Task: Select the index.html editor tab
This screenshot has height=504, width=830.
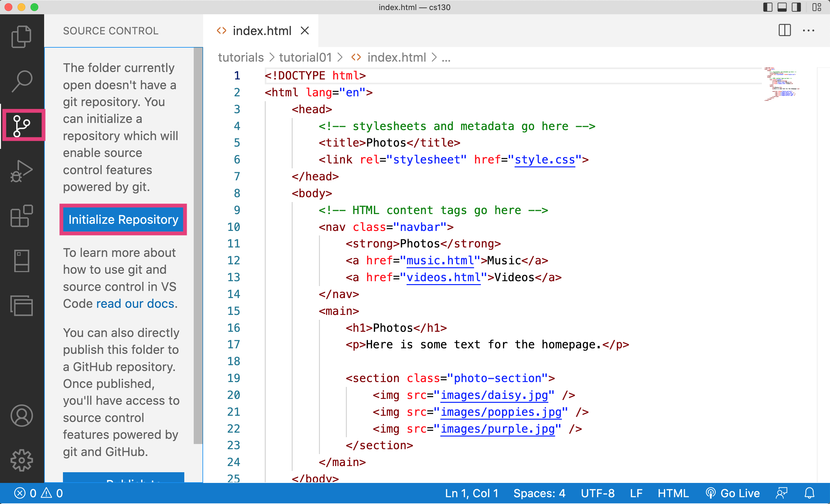Action: [262, 30]
